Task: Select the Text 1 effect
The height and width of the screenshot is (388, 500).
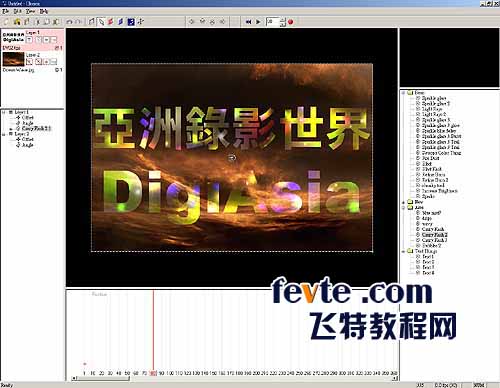Action: [x=428, y=257]
